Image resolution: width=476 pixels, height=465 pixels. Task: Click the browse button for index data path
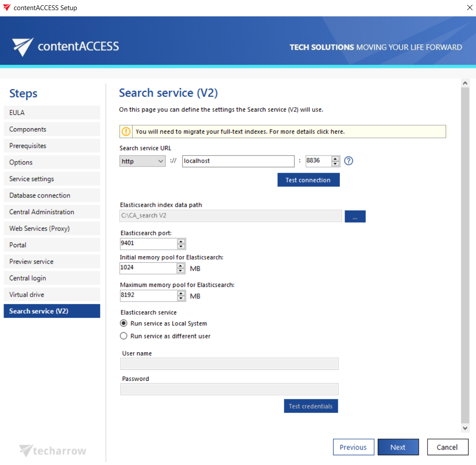(x=355, y=216)
